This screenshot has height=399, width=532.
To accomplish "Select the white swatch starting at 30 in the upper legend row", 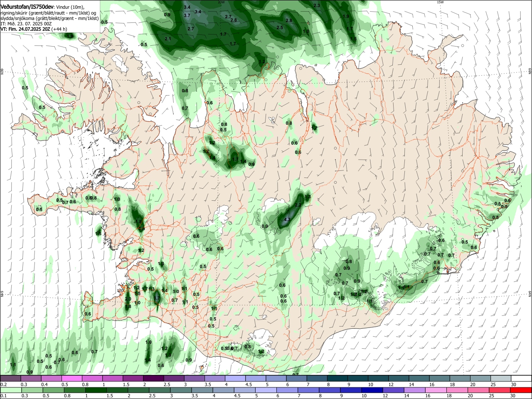I will pyautogui.click(x=521, y=379).
